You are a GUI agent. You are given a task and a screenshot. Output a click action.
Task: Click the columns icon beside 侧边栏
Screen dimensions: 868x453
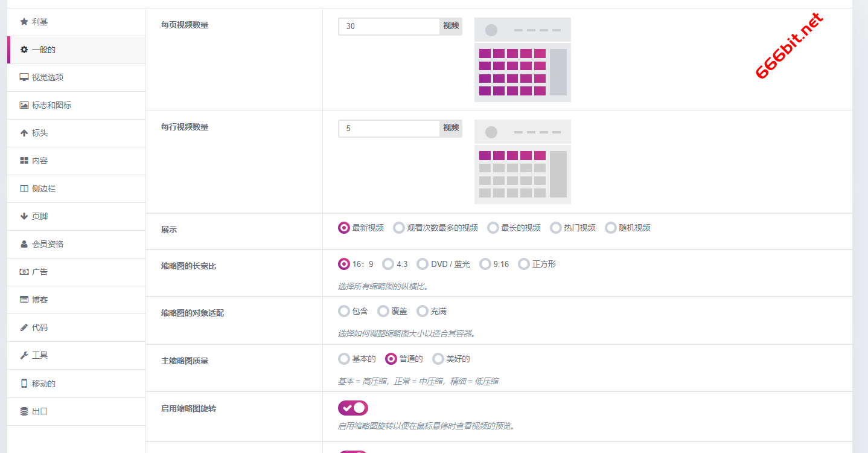(x=24, y=188)
